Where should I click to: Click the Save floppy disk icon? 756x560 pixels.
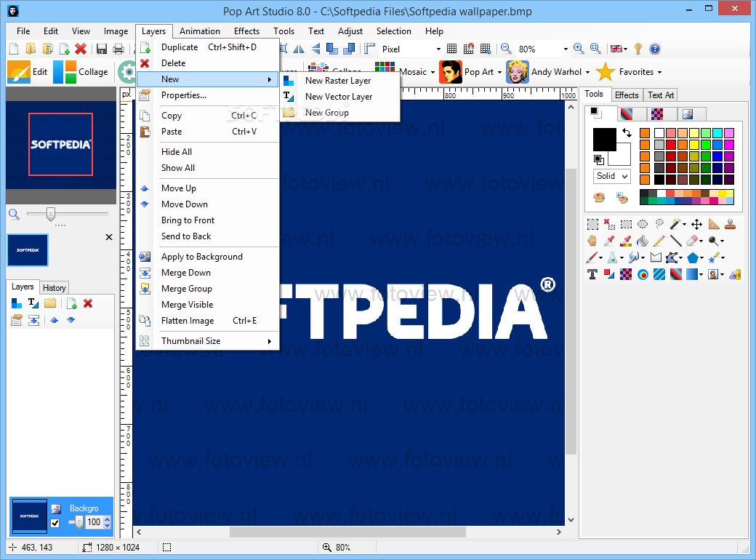click(101, 49)
